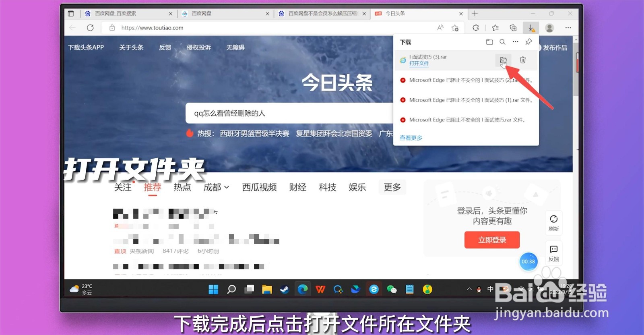The width and height of the screenshot is (644, 335).
Task: Open the Windows Start menu
Action: 213,289
